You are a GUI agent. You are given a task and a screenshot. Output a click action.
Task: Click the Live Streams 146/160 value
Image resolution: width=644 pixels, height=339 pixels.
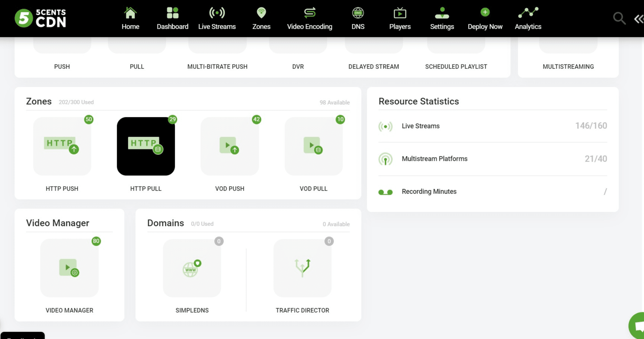tap(591, 126)
